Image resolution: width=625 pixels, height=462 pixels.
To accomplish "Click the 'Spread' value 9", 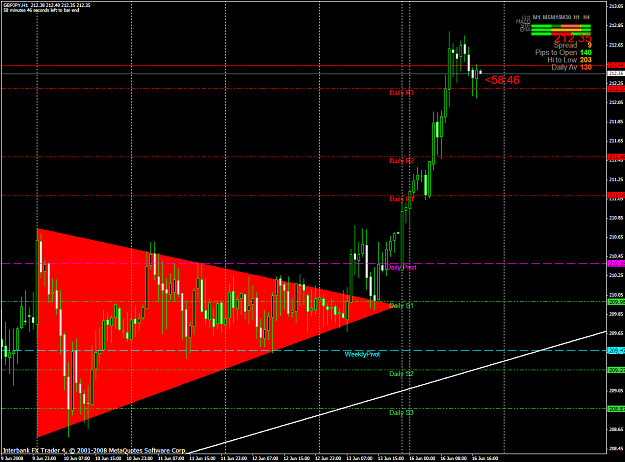I will click(590, 45).
